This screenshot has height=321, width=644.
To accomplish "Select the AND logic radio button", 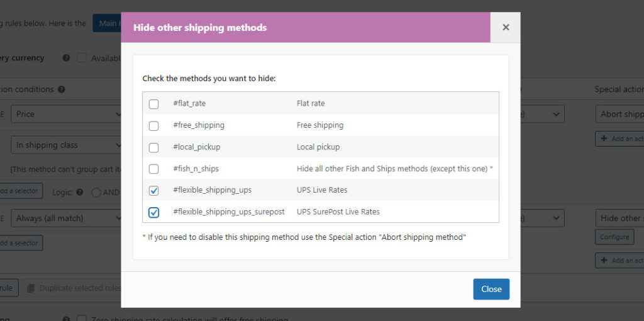I will (96, 193).
